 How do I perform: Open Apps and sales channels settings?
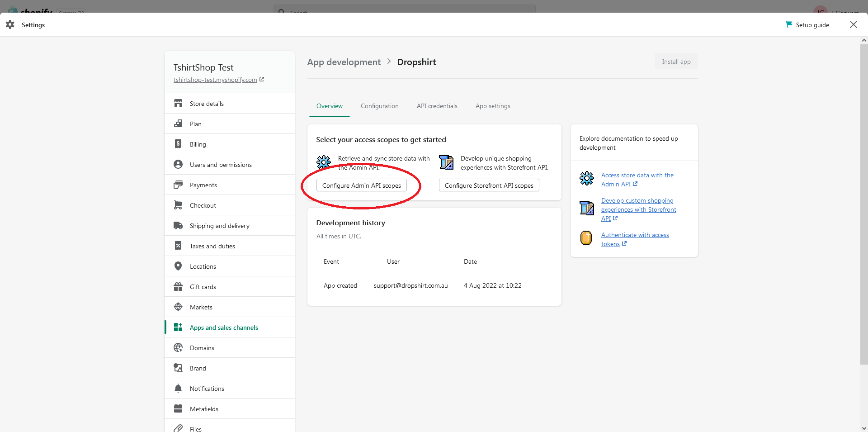coord(230,328)
